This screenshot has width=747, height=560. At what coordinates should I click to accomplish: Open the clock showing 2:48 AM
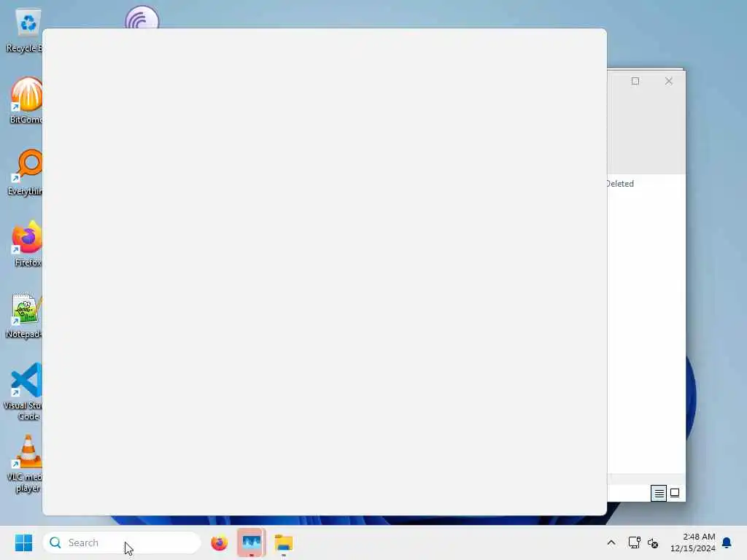(693, 542)
